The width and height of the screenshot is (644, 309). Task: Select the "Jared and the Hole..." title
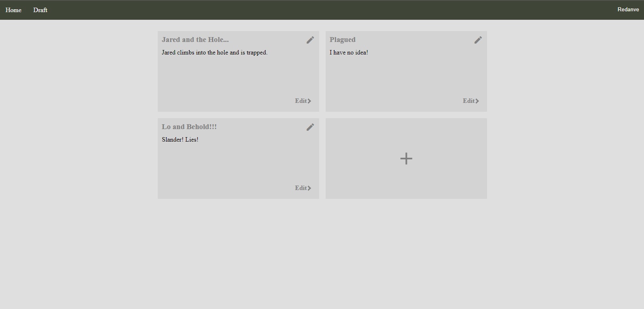pos(195,40)
